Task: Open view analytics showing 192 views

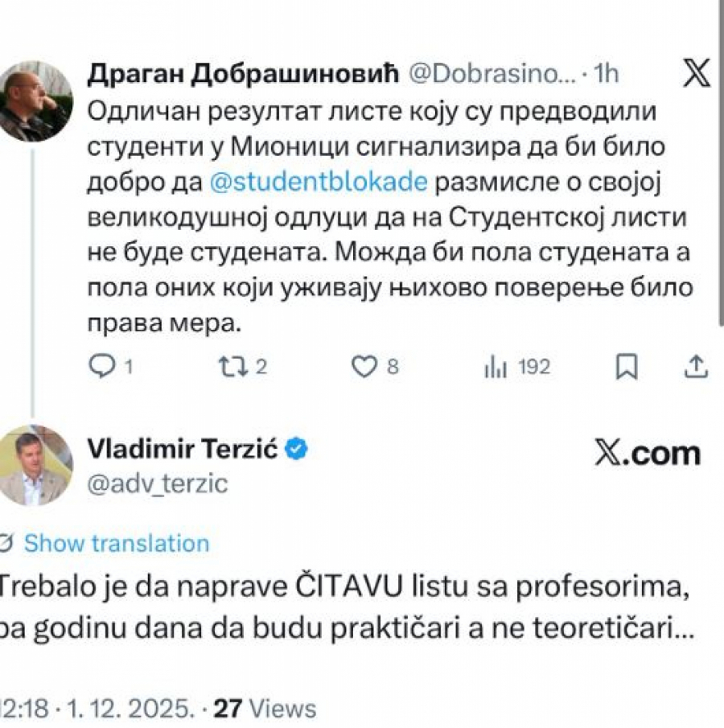Action: coord(496,368)
